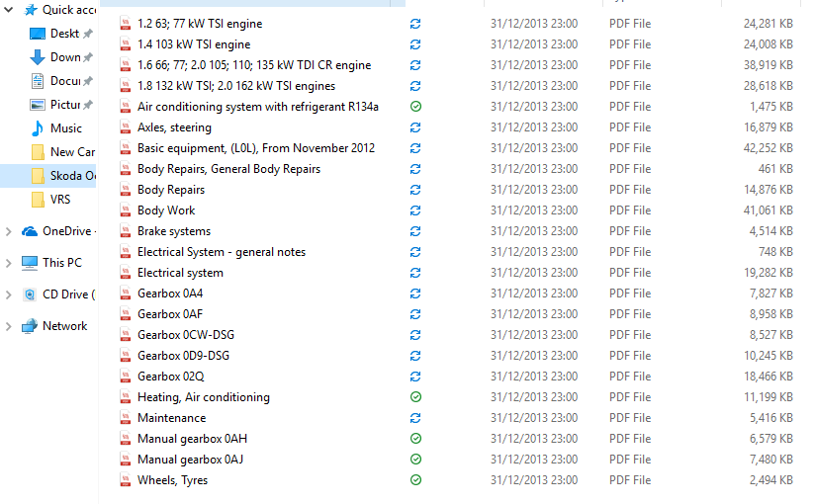Screen dimensions: 815x504
Task: Click the 38,919 KB size value
Action: tap(768, 65)
